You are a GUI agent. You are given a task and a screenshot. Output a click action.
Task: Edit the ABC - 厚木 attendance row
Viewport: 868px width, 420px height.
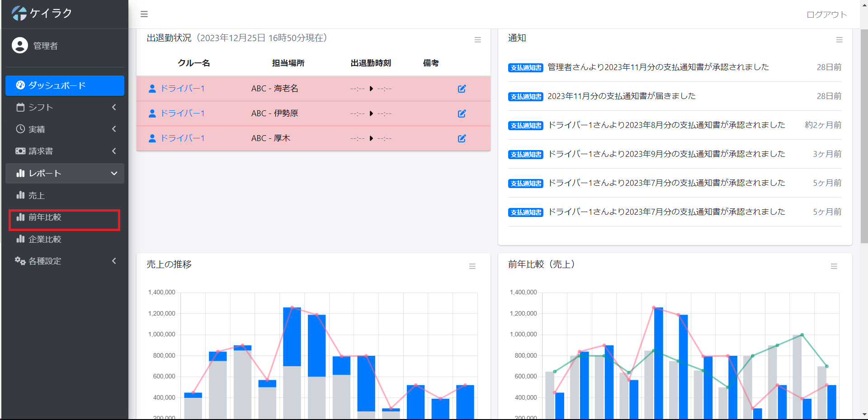462,138
